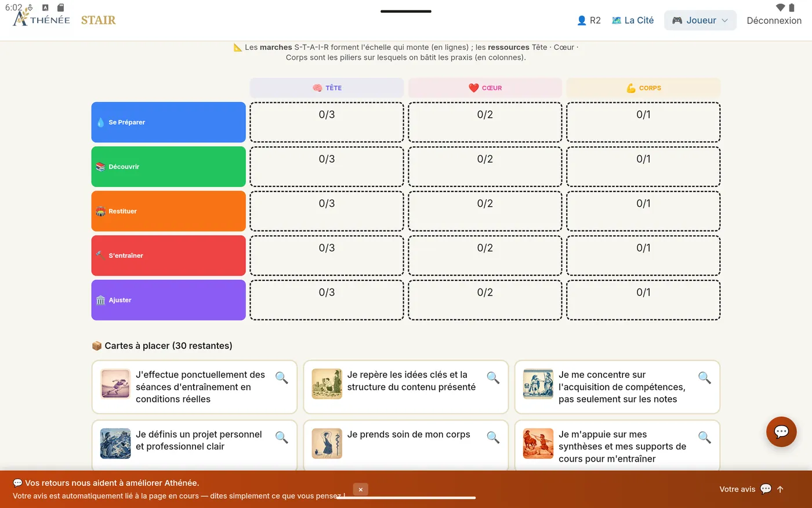Click the Découvrir Cœur drop zone
This screenshot has height=508, width=812.
click(x=485, y=167)
